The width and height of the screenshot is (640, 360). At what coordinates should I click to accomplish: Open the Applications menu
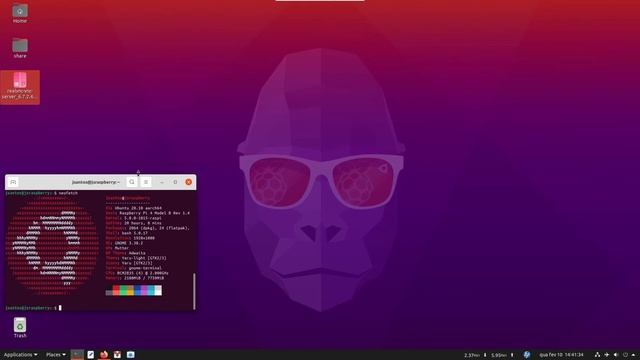tap(20, 355)
